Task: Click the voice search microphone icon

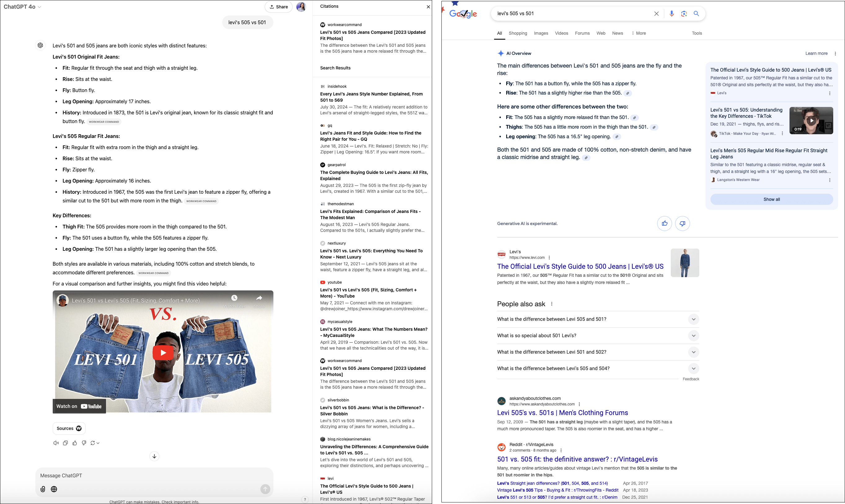Action: tap(671, 14)
